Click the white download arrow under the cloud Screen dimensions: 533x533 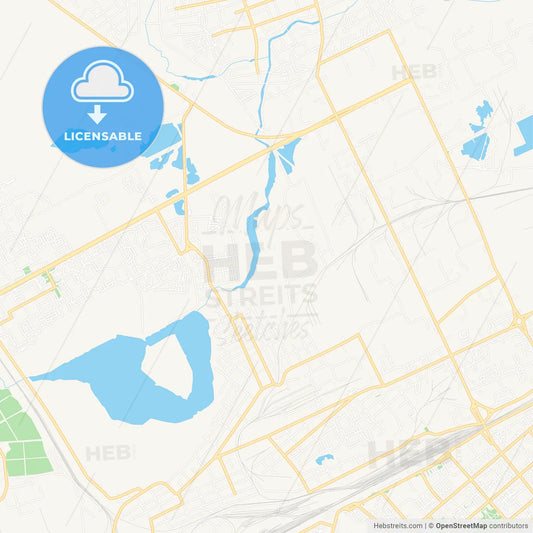pos(97,115)
